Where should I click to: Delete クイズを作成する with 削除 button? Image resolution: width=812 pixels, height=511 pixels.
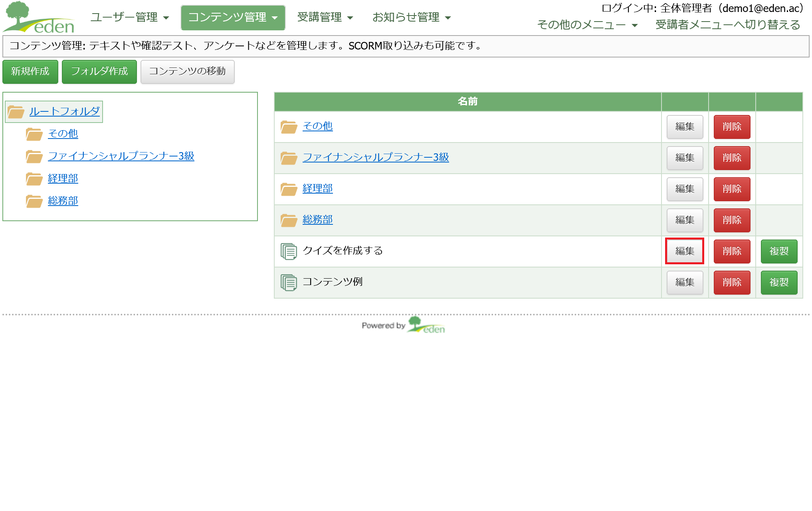731,251
